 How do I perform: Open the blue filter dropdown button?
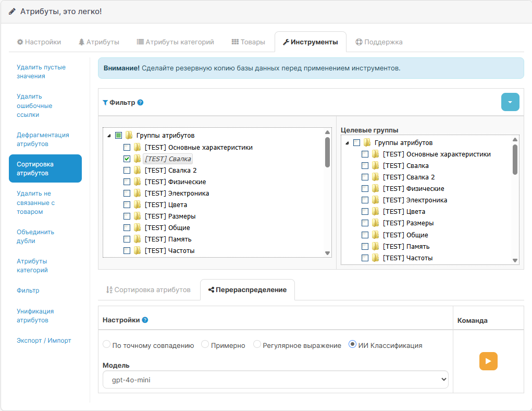(510, 102)
